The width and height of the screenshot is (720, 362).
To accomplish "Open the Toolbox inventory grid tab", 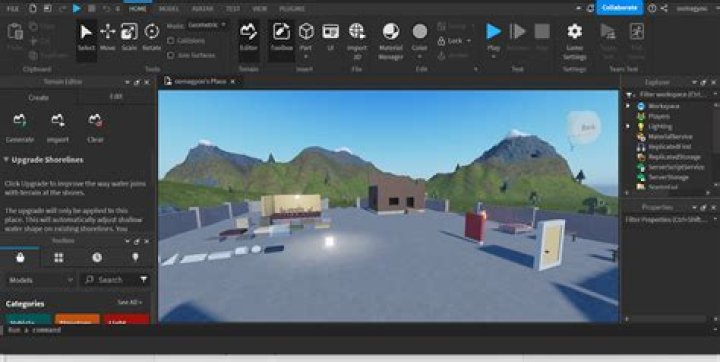I will coord(59,258).
